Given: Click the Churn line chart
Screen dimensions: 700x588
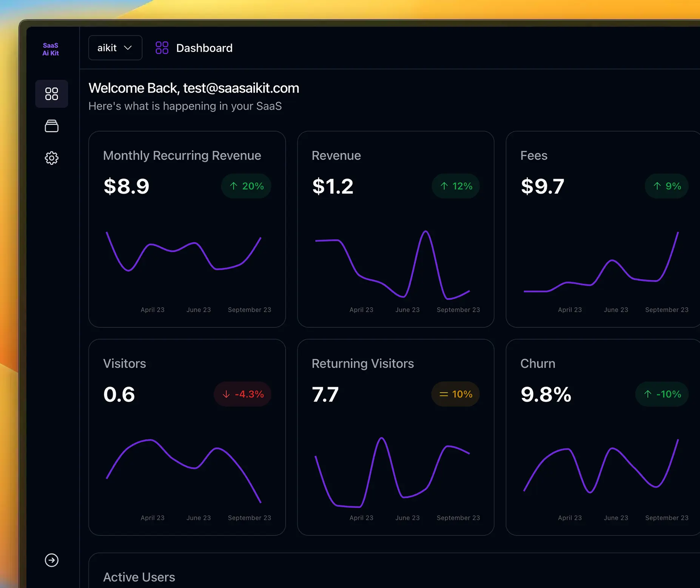Looking at the screenshot, I should pos(601,466).
